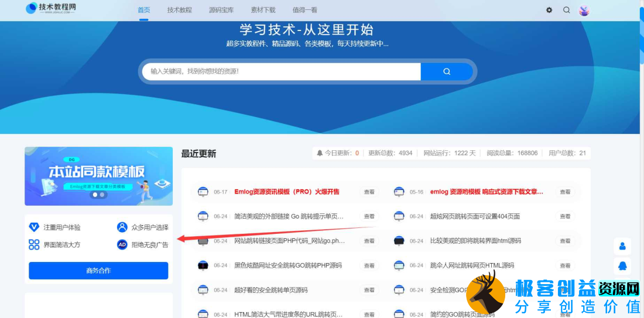Click the 用户总数：21 statistic
The height and width of the screenshot is (318, 644).
pos(567,153)
